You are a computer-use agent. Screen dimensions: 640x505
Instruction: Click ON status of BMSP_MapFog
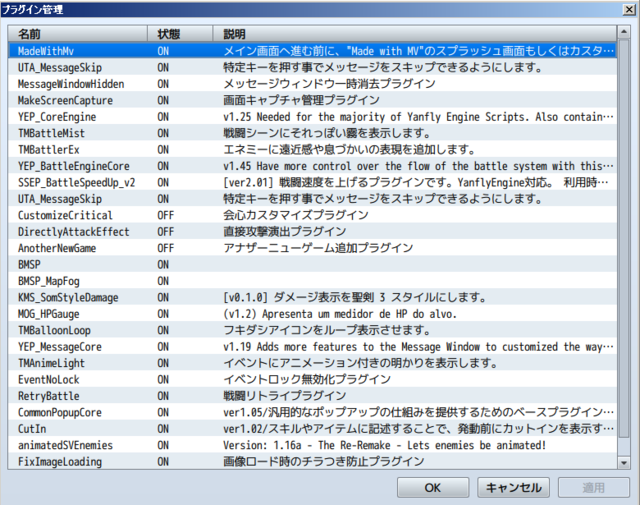pyautogui.click(x=163, y=281)
